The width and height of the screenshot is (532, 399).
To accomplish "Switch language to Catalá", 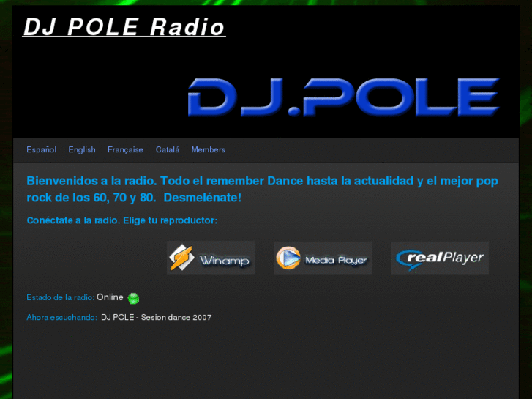I will 168,150.
